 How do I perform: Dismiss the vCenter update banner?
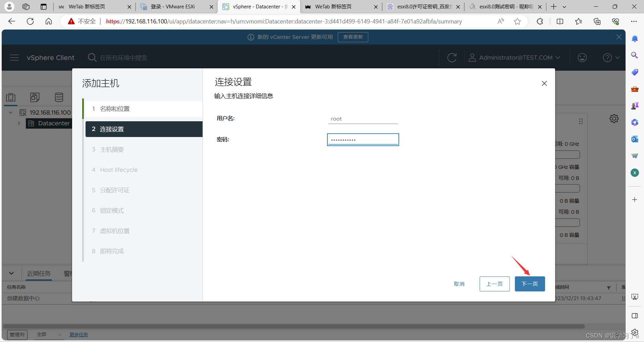(619, 37)
